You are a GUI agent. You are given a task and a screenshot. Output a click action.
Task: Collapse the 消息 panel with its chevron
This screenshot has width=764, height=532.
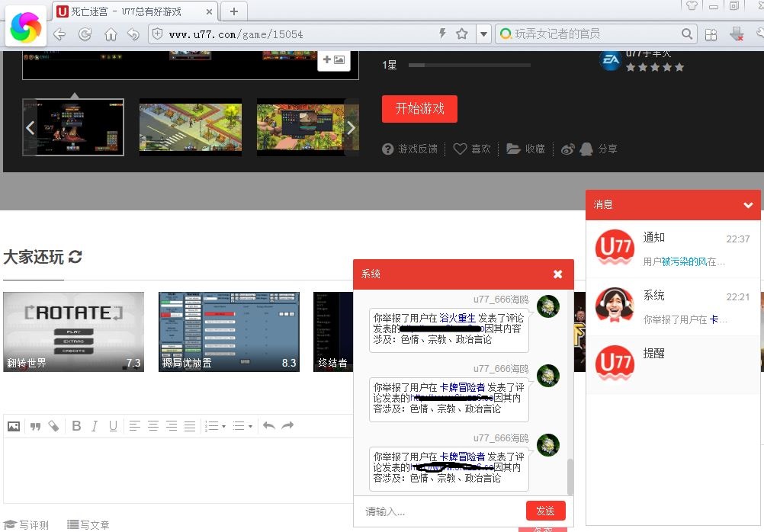click(x=749, y=205)
